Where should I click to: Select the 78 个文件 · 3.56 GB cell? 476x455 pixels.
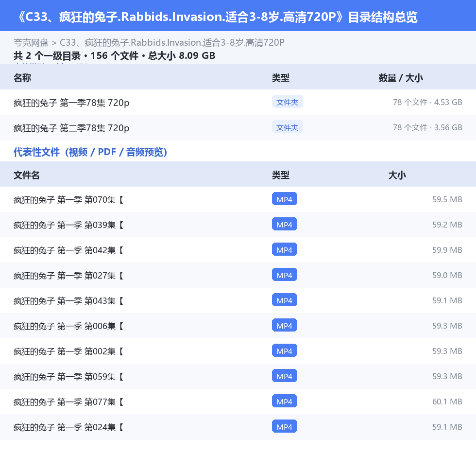[427, 127]
